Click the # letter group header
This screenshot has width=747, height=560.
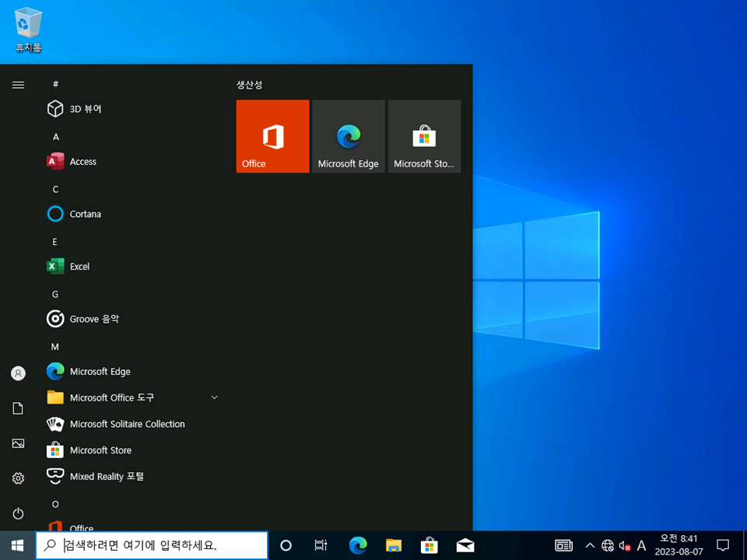click(56, 84)
